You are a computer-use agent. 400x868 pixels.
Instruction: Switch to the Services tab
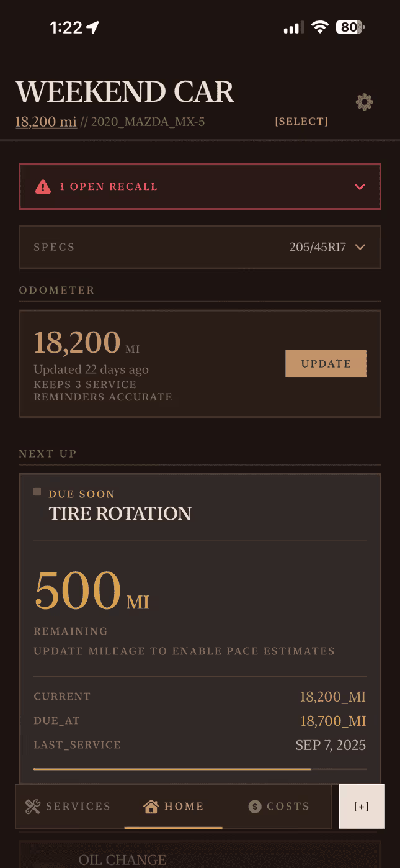(68, 806)
